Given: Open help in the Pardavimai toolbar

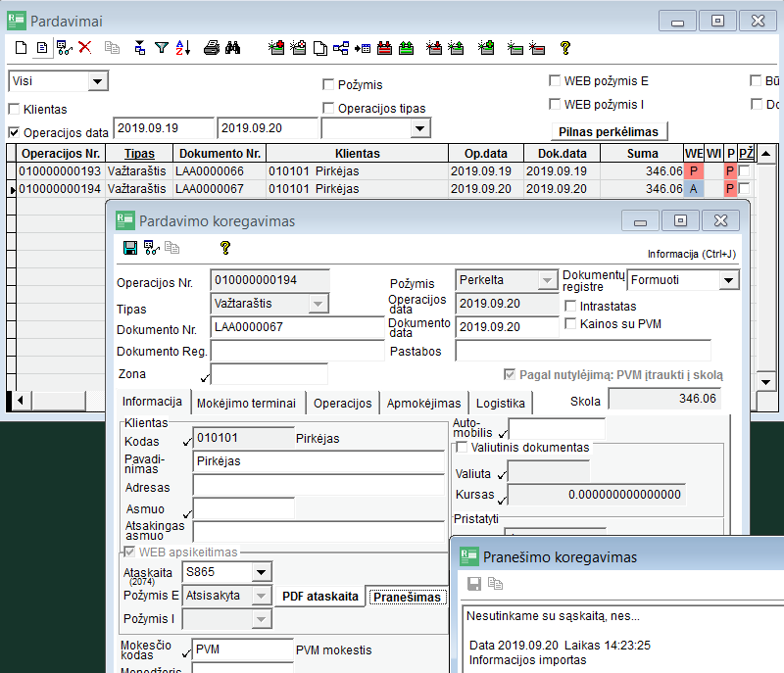Looking at the screenshot, I should (565, 48).
